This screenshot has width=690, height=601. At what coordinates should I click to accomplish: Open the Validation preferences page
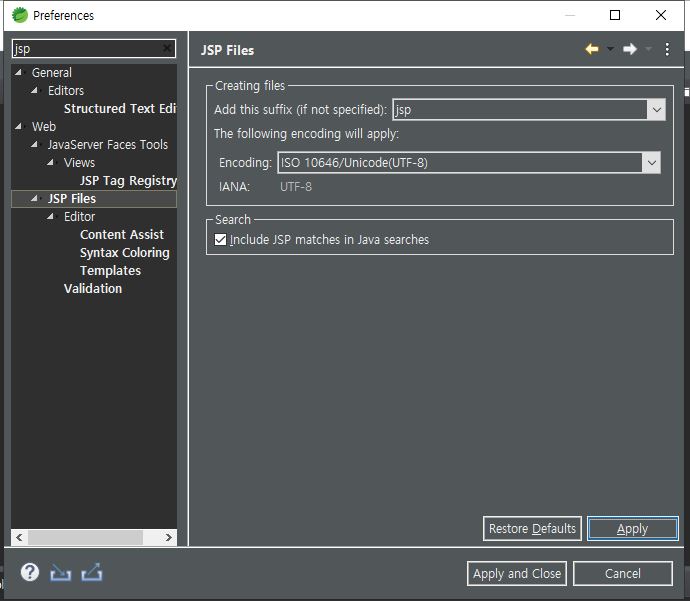tap(93, 289)
